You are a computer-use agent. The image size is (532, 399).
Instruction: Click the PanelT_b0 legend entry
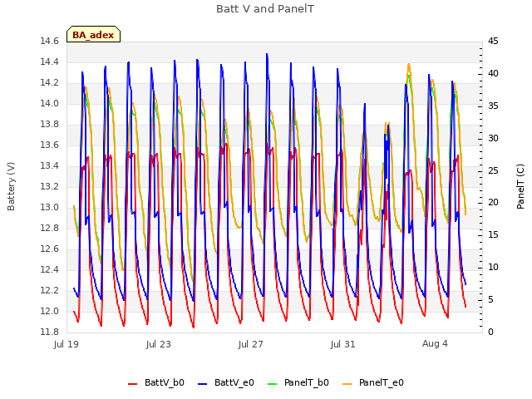298,382
